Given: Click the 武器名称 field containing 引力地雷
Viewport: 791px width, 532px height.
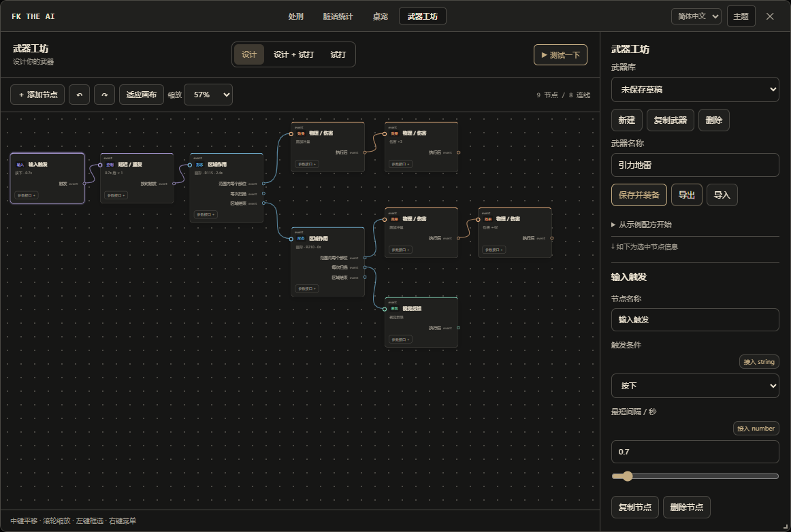Looking at the screenshot, I should pyautogui.click(x=694, y=165).
